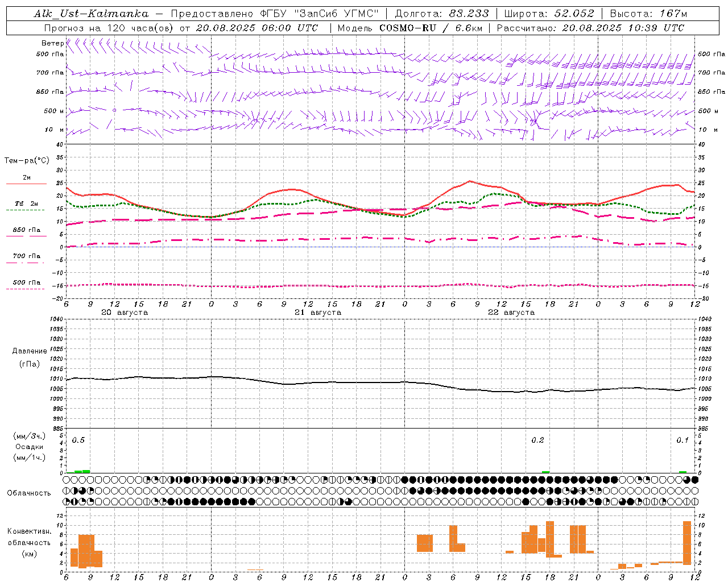728x582 pixels.
Task: Click the Осадки precipitation label
Action: point(30,447)
